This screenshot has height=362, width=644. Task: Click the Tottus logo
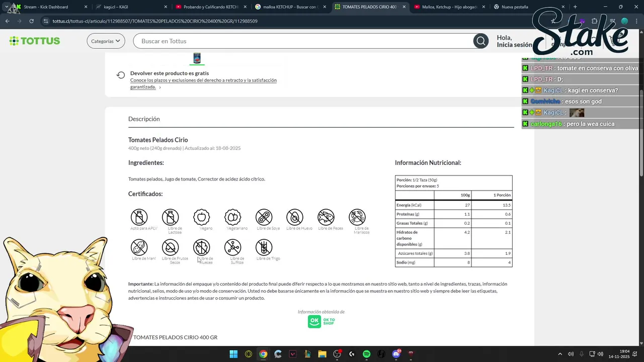pyautogui.click(x=35, y=41)
